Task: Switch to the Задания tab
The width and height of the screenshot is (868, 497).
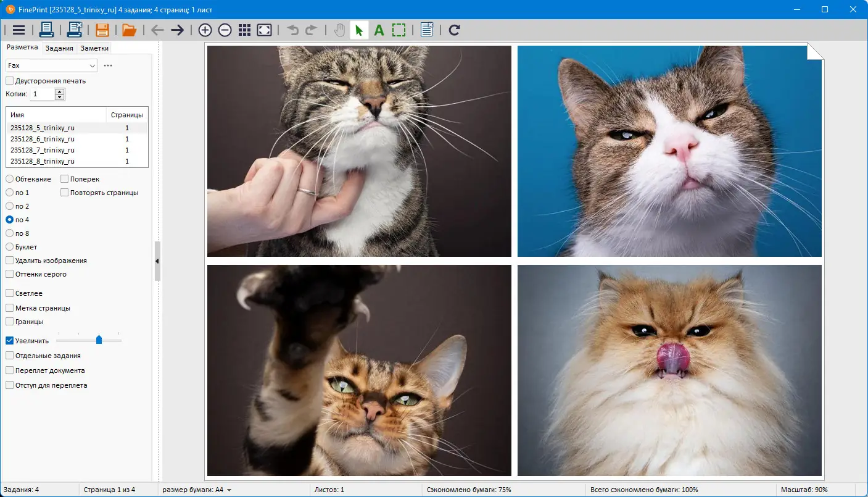Action: coord(59,48)
